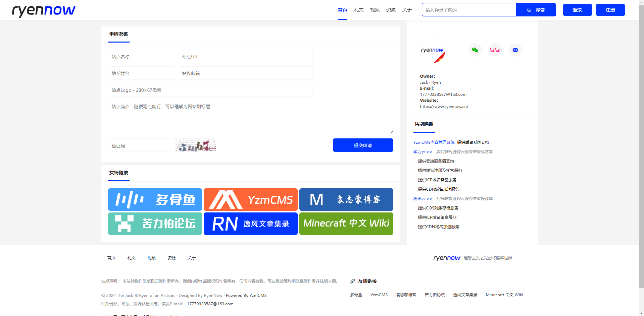Click the ryennow logo in footer
Image resolution: width=644 pixels, height=316 pixels.
tap(447, 258)
